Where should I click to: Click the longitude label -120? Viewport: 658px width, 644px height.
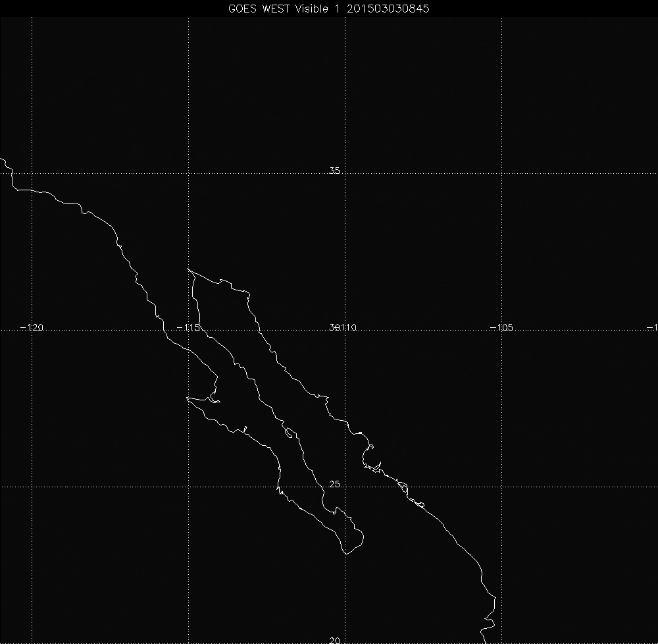coord(32,327)
